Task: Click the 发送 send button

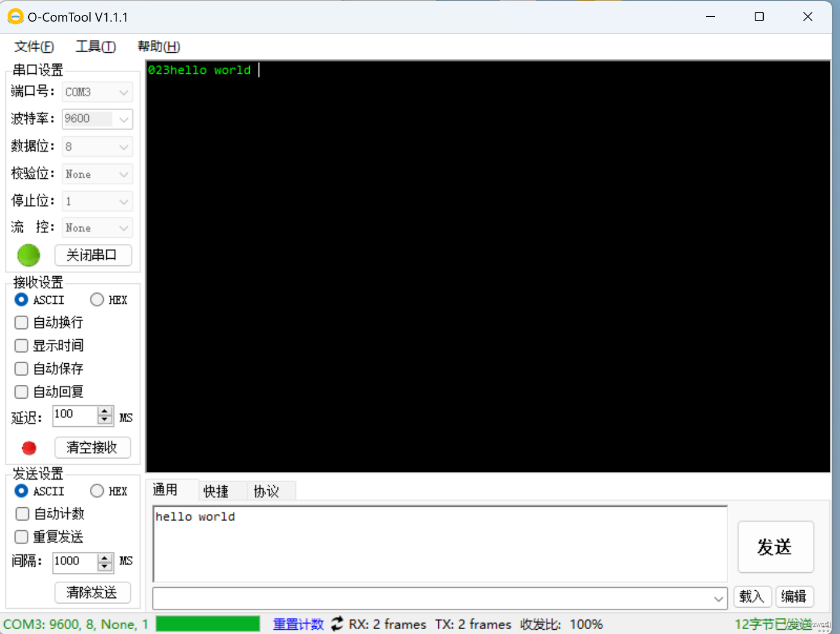Action: click(x=775, y=547)
